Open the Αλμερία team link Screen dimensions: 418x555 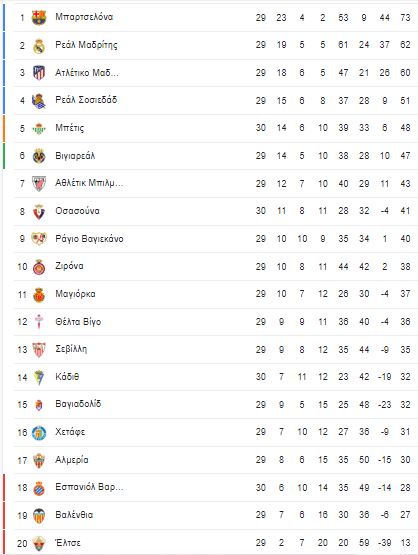coord(72,460)
